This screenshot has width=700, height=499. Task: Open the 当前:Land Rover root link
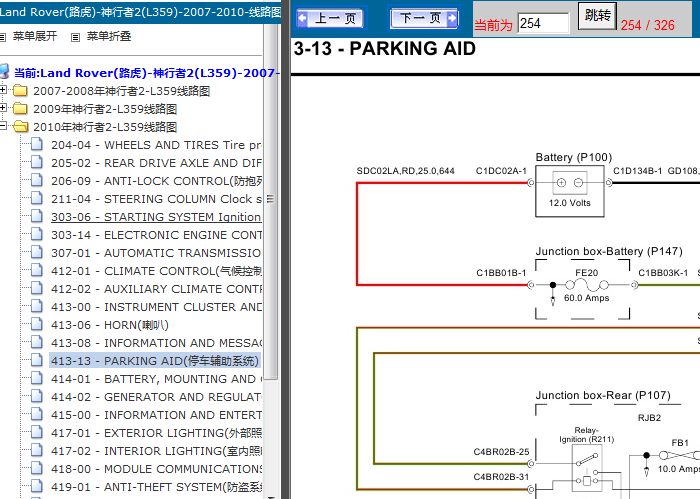pyautogui.click(x=146, y=73)
